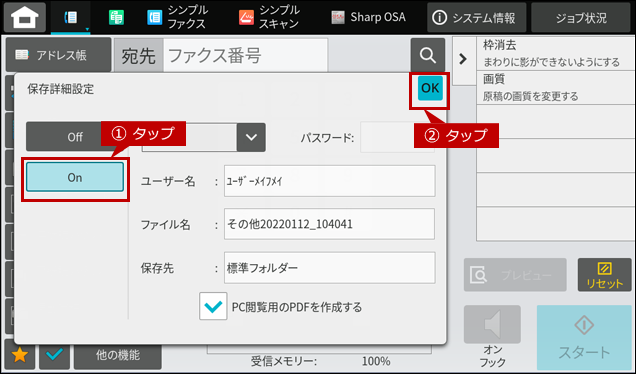Screen dimensions: 636x374
Task: Launch シンプルスキャン from top bar
Action: pos(269,17)
